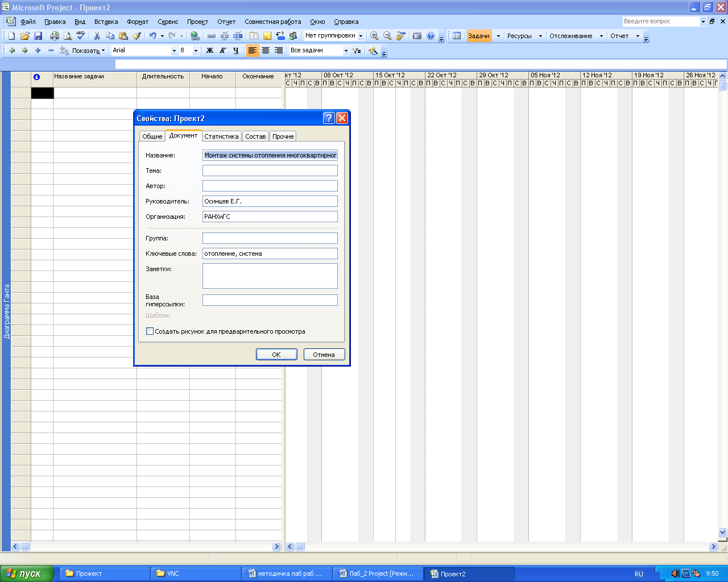728x582 pixels.
Task: Zoom out on the Gantt timescale
Action: (x=387, y=36)
